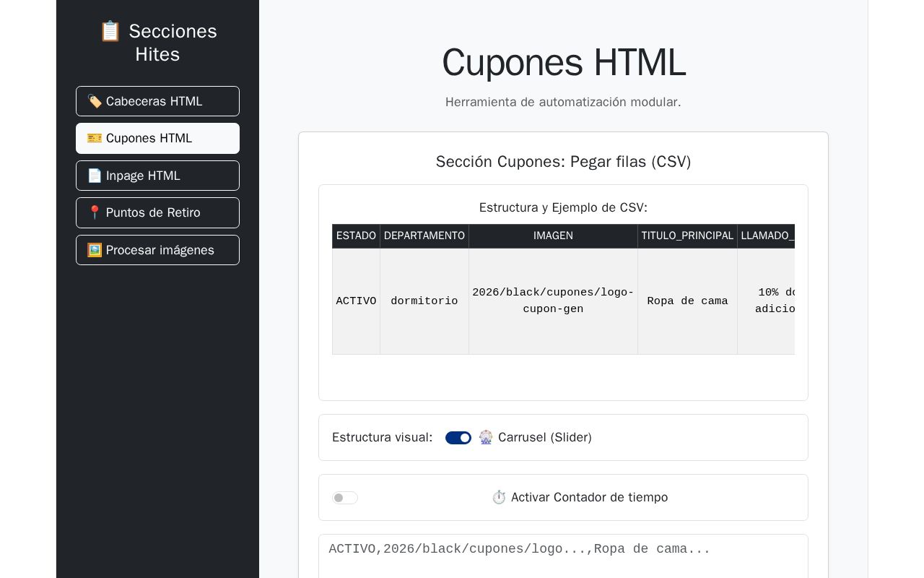Click the ACTIVO cell in the example row
This screenshot has width=924, height=578.
coord(356,301)
